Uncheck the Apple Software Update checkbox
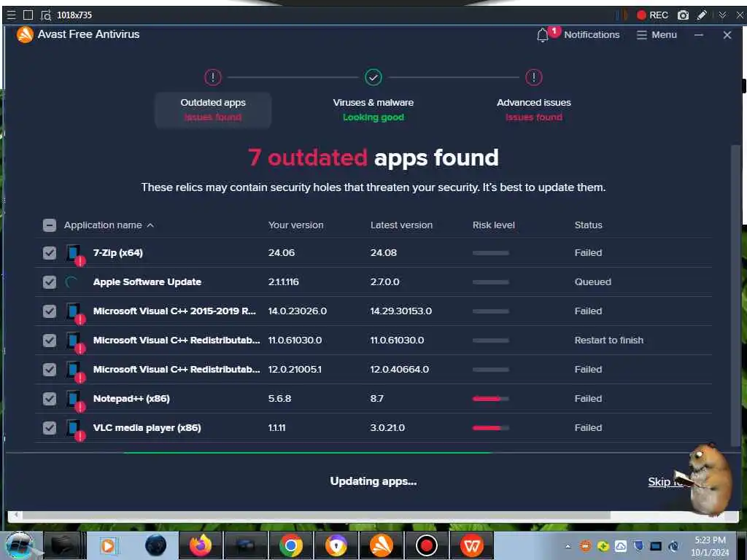The image size is (747, 560). pos(50,282)
